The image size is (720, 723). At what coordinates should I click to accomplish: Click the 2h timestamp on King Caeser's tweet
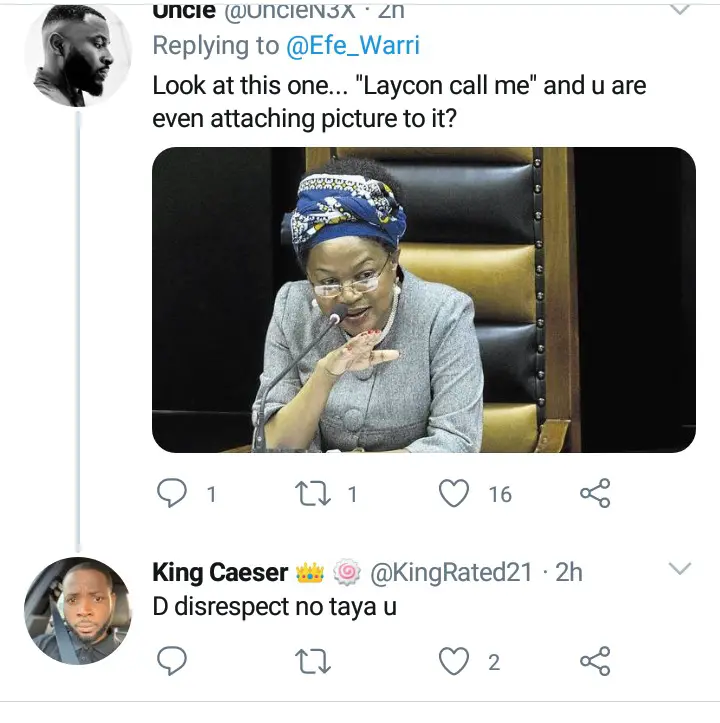pos(569,573)
